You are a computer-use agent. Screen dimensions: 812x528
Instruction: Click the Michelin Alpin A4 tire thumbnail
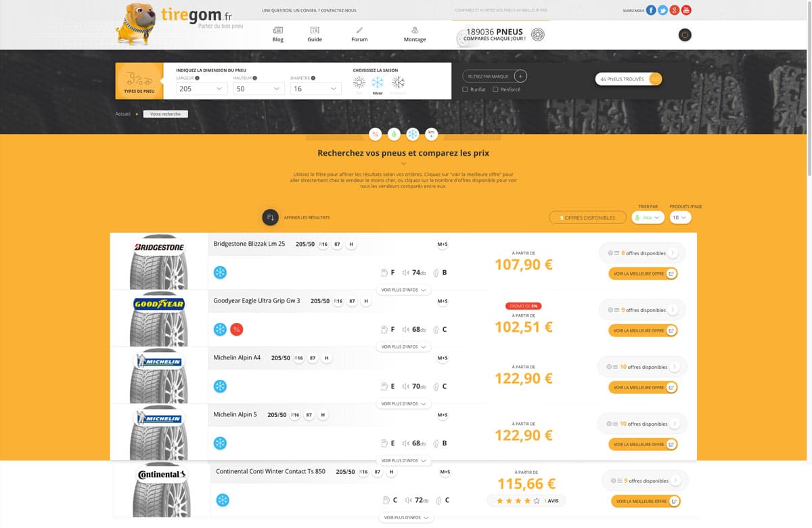point(159,375)
